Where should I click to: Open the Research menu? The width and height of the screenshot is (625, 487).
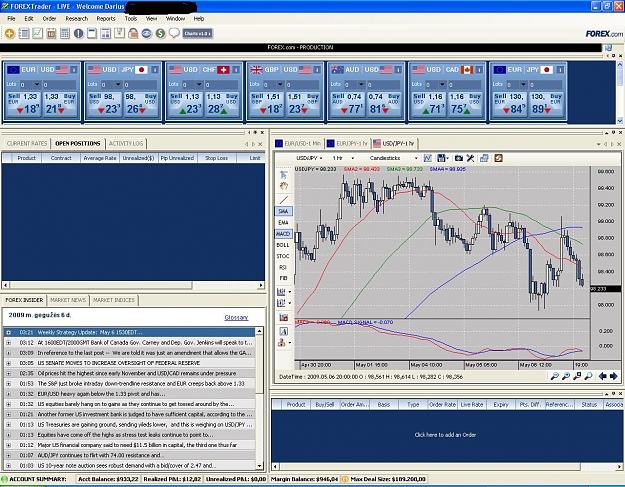(x=77, y=18)
